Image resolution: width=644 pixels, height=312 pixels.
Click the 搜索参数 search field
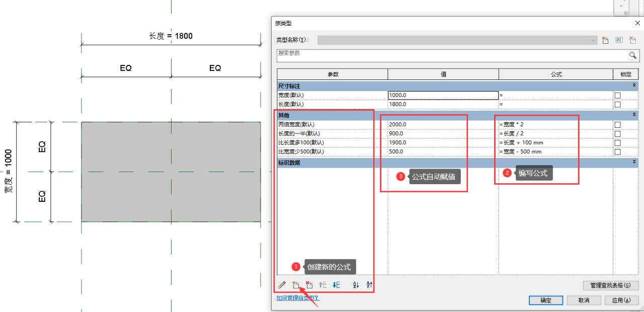[x=452, y=55]
